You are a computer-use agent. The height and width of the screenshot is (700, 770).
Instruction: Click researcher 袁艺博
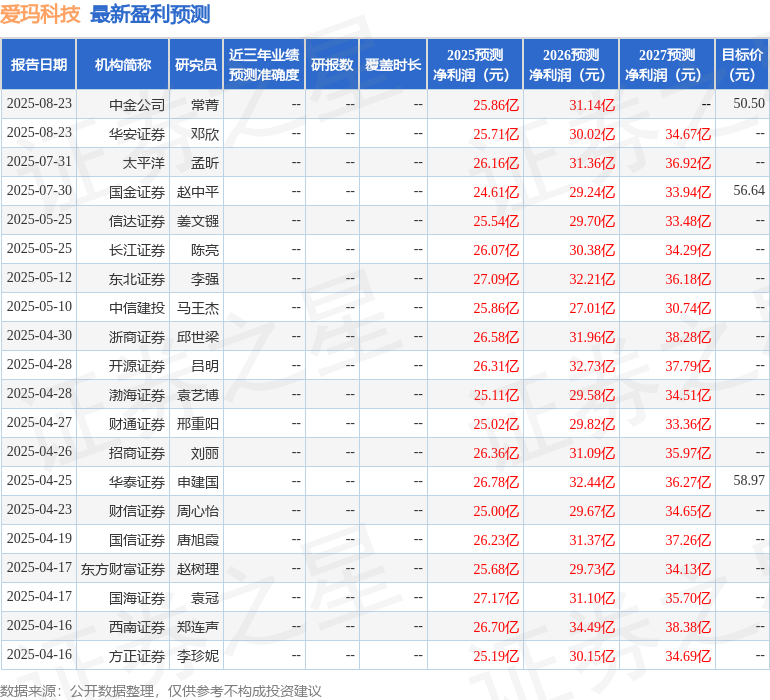pyautogui.click(x=198, y=394)
